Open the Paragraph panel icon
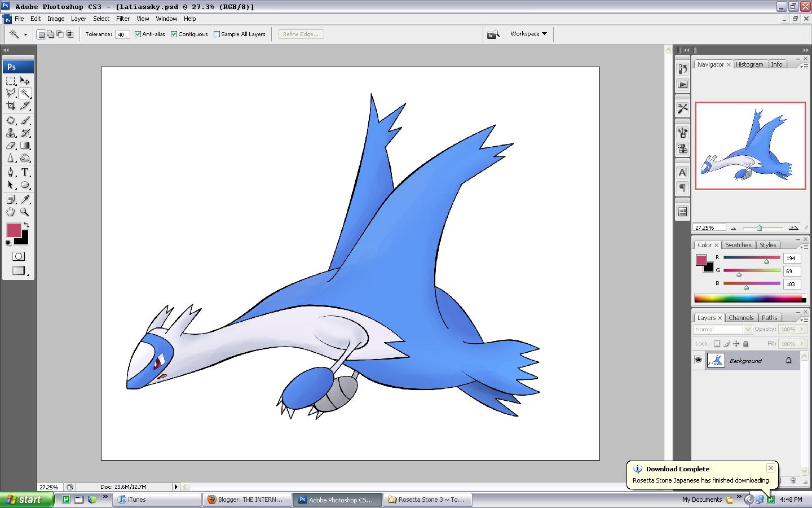The image size is (812, 508). click(683, 187)
